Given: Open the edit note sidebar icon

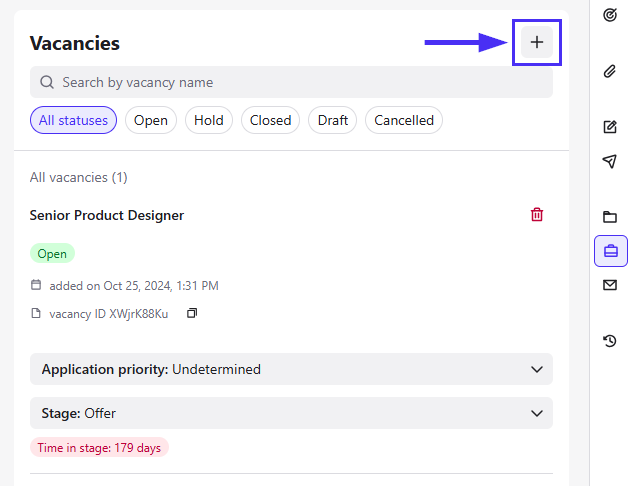Looking at the screenshot, I should 610,127.
